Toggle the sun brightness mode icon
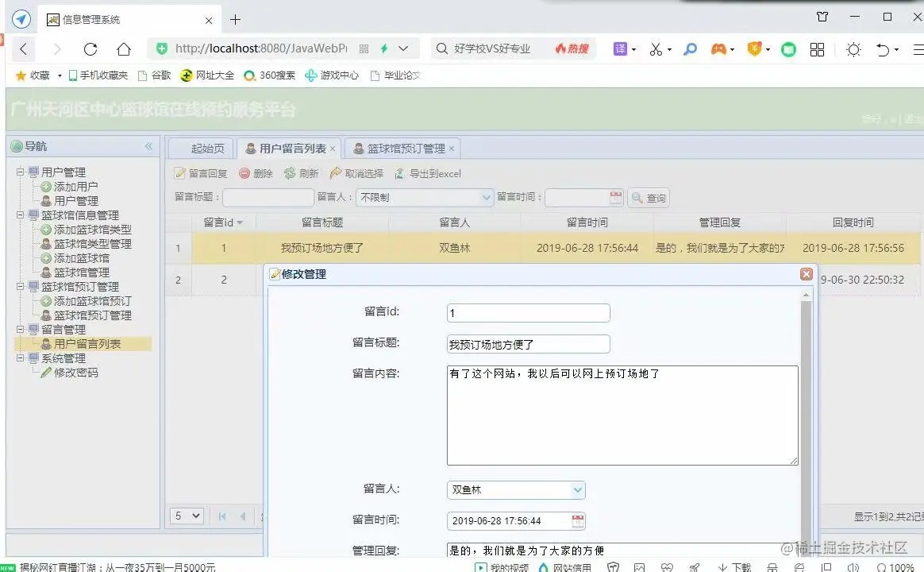This screenshot has height=572, width=924. (x=853, y=49)
